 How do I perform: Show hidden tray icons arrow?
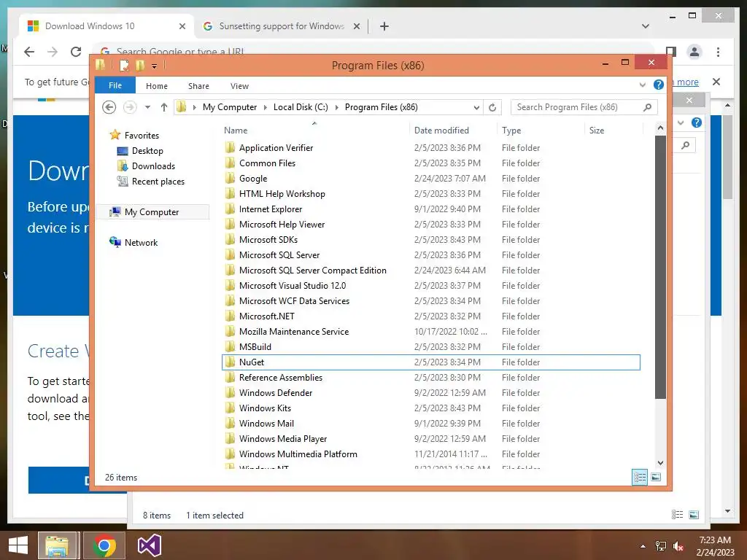(x=643, y=546)
